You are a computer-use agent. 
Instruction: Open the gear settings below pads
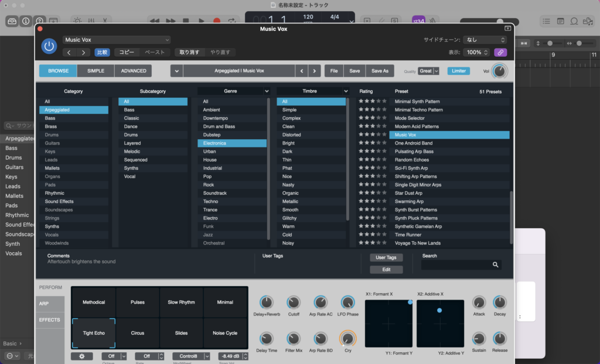point(81,356)
